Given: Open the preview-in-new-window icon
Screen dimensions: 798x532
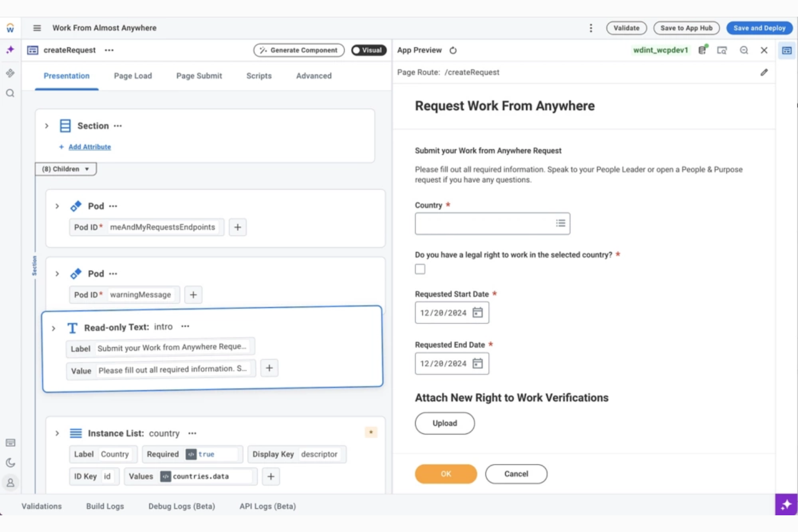Looking at the screenshot, I should 722,50.
